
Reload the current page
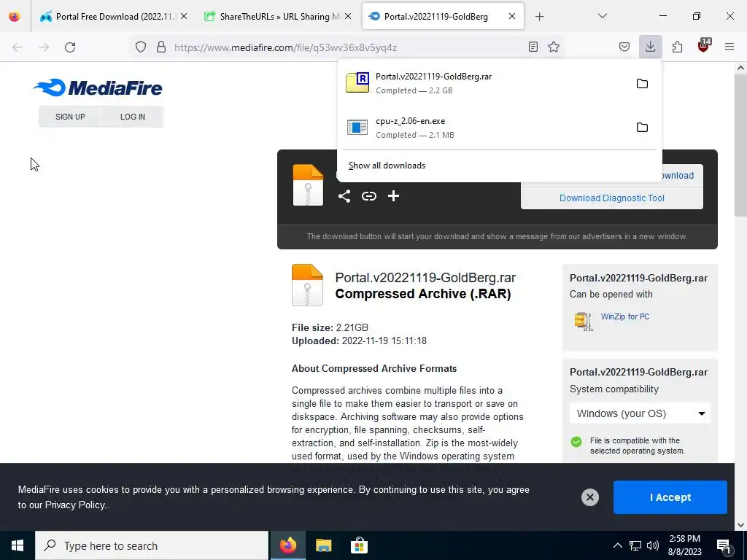70,47
